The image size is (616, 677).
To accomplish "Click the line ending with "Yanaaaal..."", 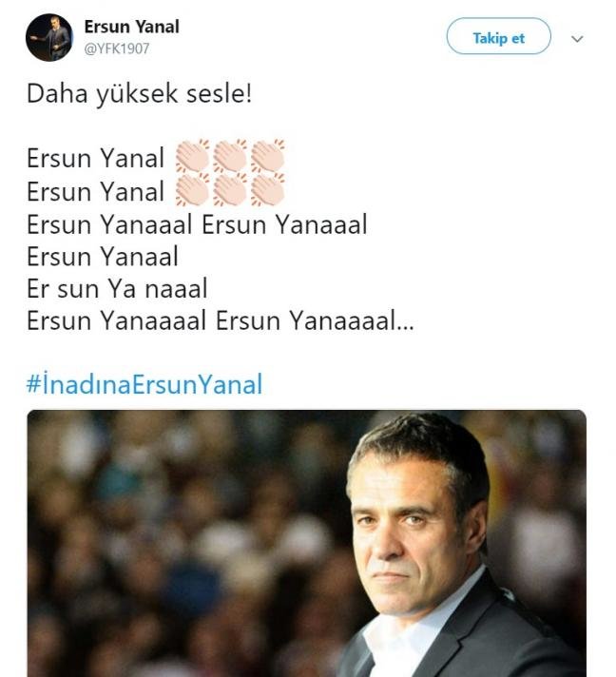I will point(221,320).
